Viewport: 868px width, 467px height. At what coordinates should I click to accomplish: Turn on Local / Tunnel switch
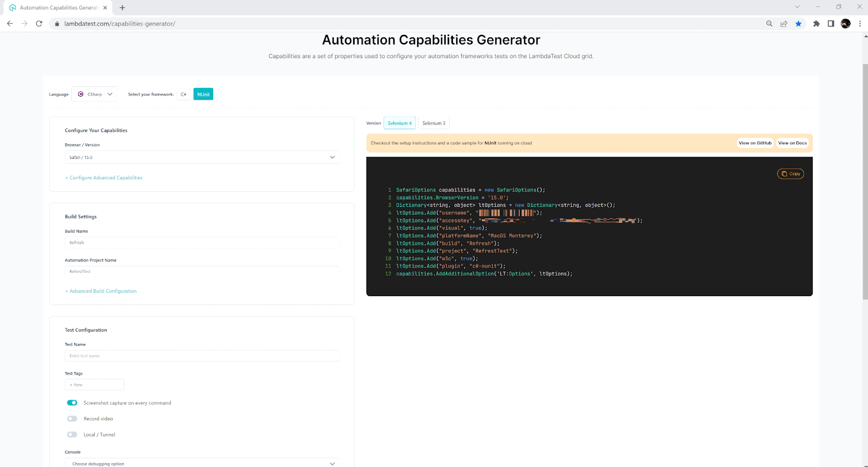[x=72, y=434]
